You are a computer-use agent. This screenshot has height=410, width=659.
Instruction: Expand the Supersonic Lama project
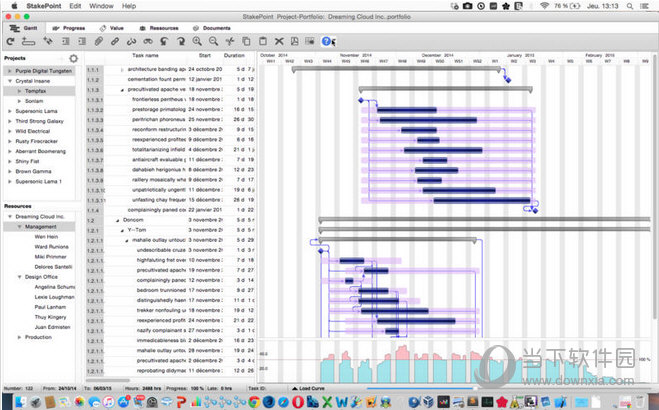(10, 111)
